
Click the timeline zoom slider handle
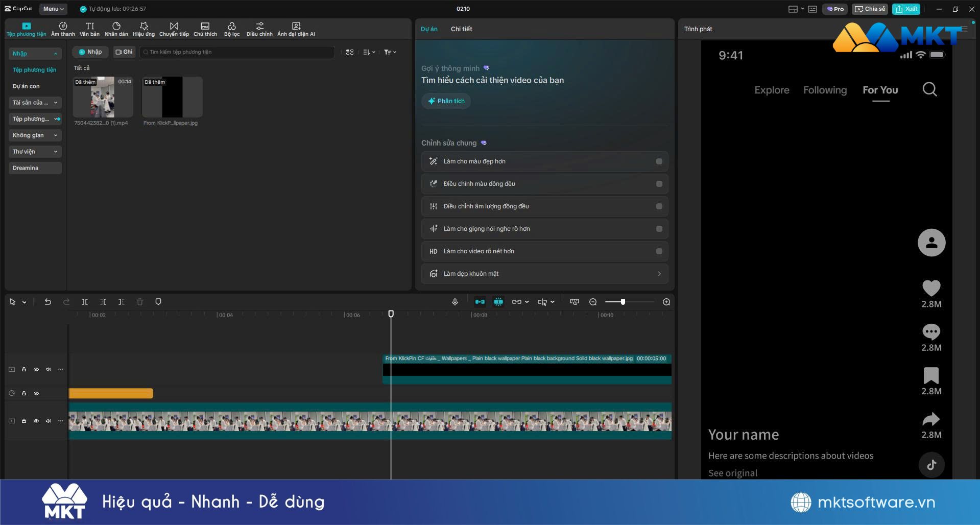click(623, 302)
